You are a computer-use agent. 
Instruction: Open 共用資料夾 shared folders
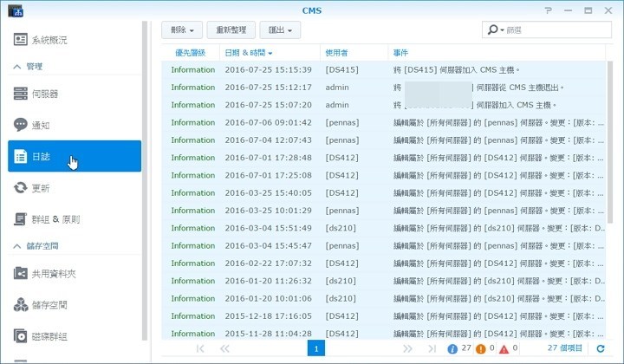tap(75, 273)
